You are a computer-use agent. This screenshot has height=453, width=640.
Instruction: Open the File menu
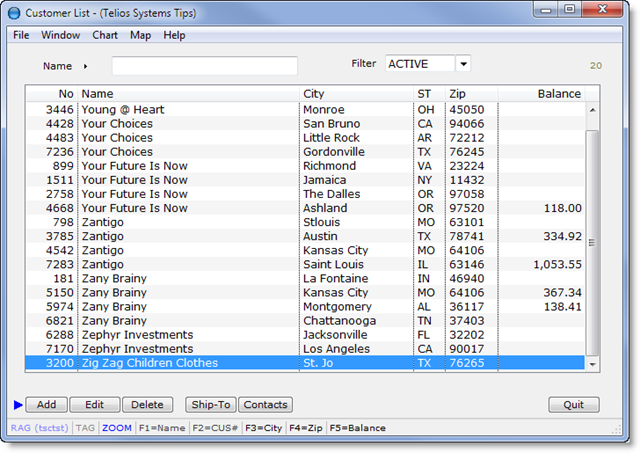click(21, 35)
